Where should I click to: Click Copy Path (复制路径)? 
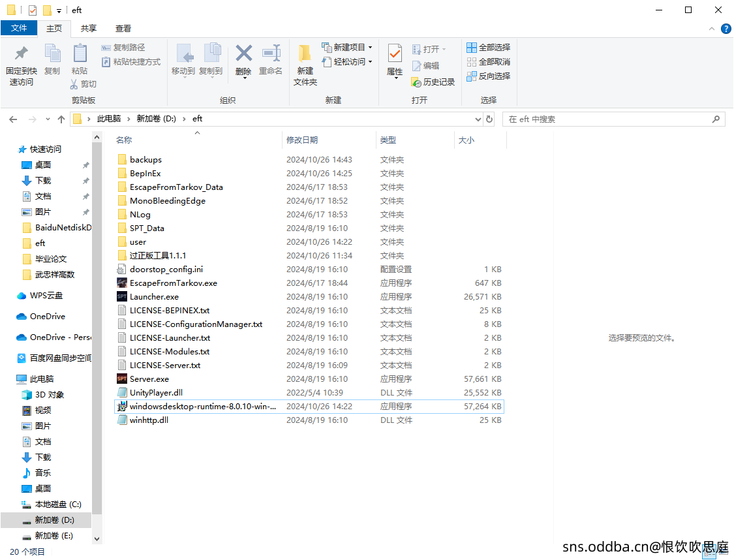click(123, 47)
